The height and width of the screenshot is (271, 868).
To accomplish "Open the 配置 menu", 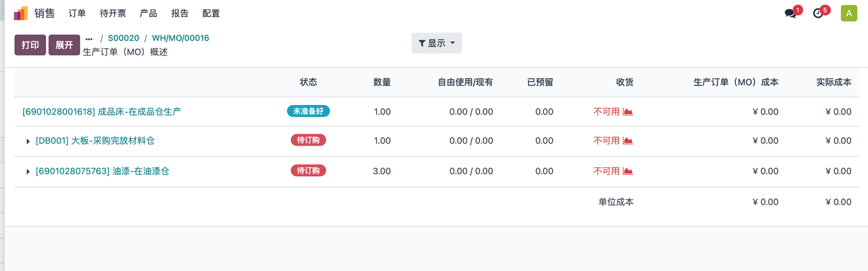I will click(x=211, y=13).
